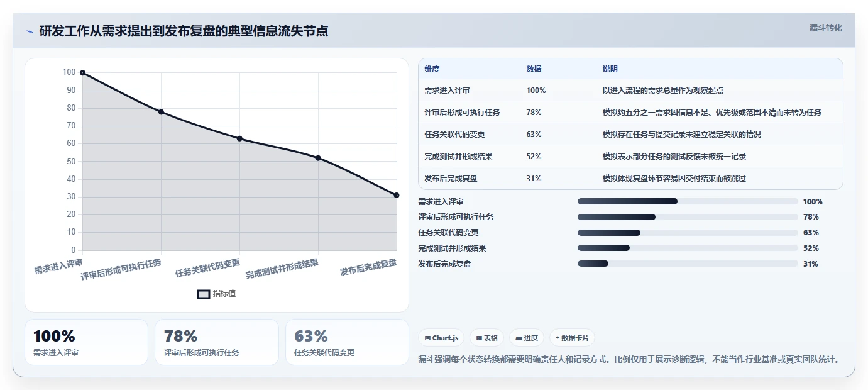Select the 63% cell in the table
This screenshot has height=390, width=868.
pyautogui.click(x=534, y=135)
